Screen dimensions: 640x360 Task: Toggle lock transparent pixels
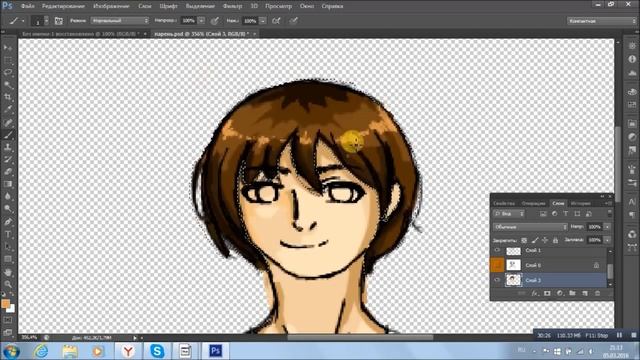524,240
